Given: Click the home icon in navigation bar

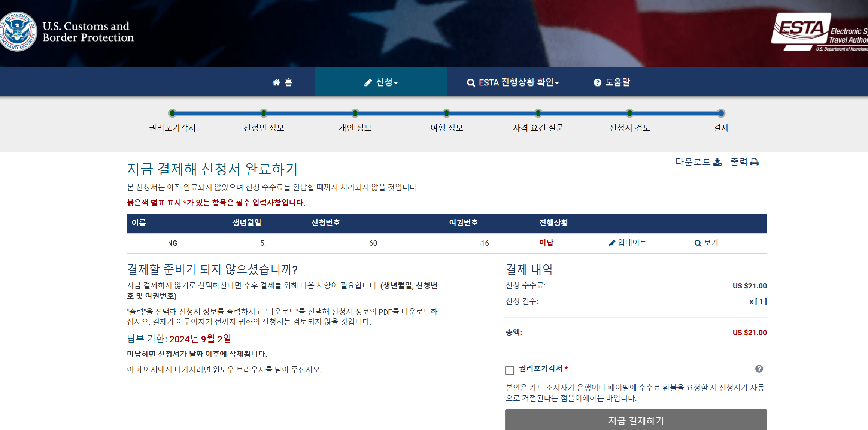Looking at the screenshot, I should click(276, 82).
